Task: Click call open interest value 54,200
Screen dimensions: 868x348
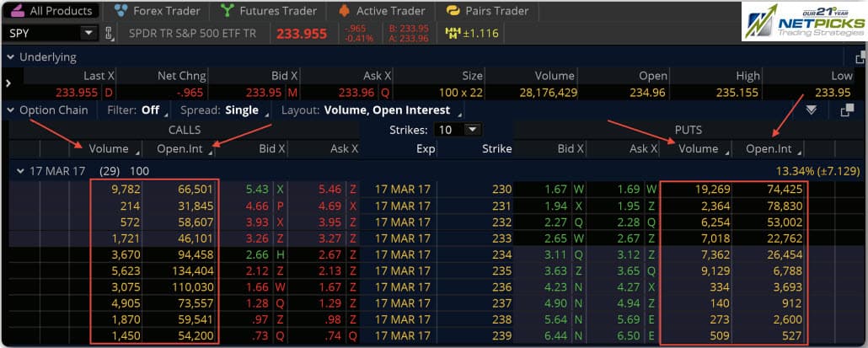Action: 196,335
